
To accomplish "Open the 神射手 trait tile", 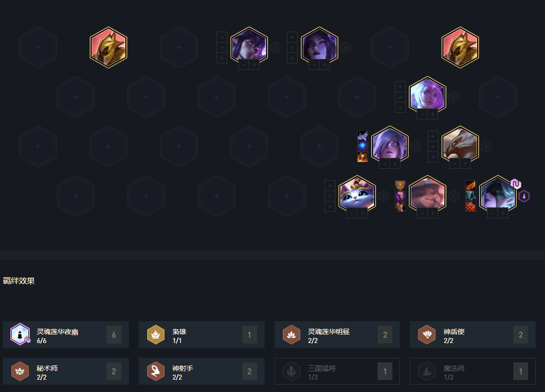I will click(201, 371).
